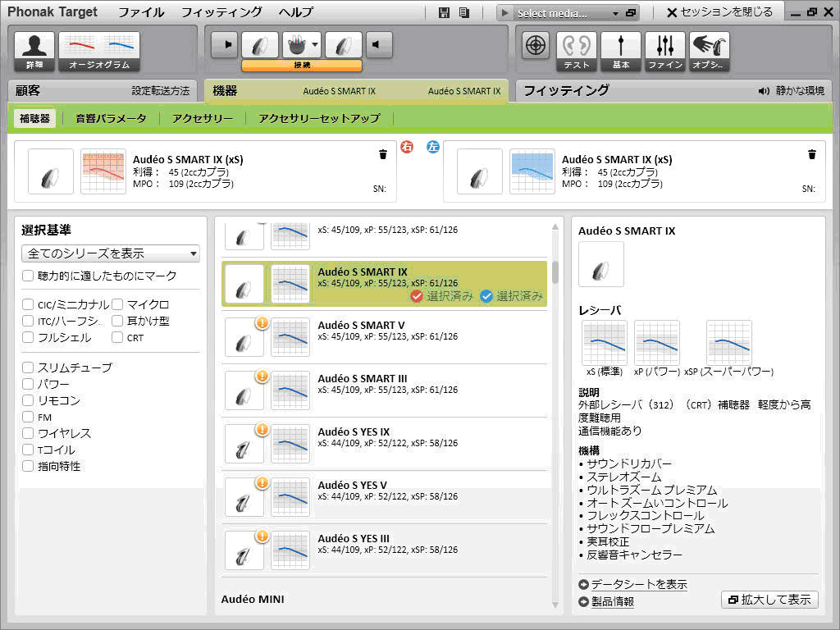Image resolution: width=840 pixels, height=630 pixels.
Task: Open the crosshair target icon
Action: tap(536, 45)
